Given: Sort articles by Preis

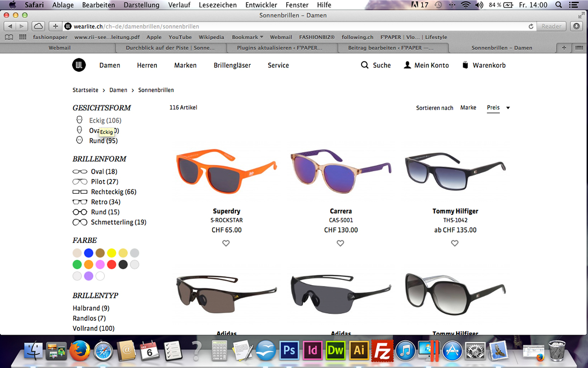Looking at the screenshot, I should point(493,107).
